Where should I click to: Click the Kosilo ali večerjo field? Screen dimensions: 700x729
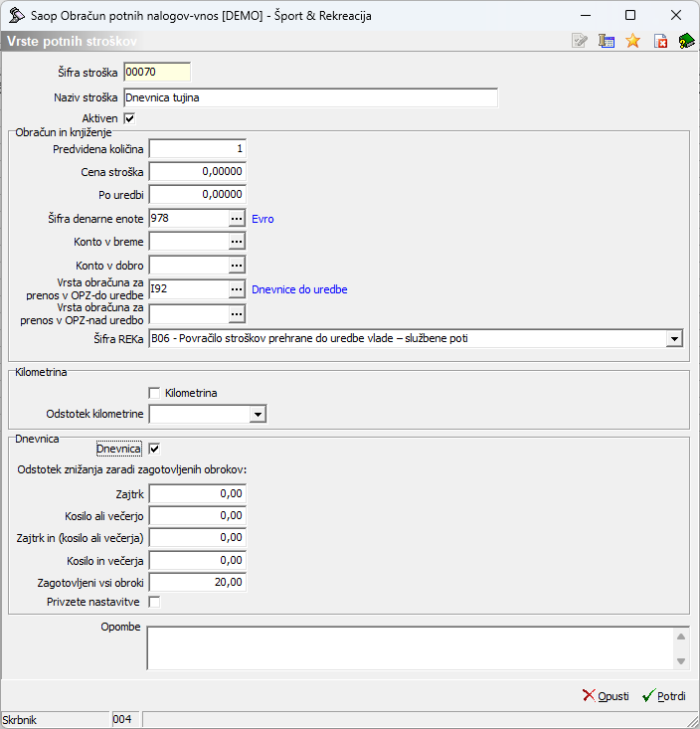(198, 515)
